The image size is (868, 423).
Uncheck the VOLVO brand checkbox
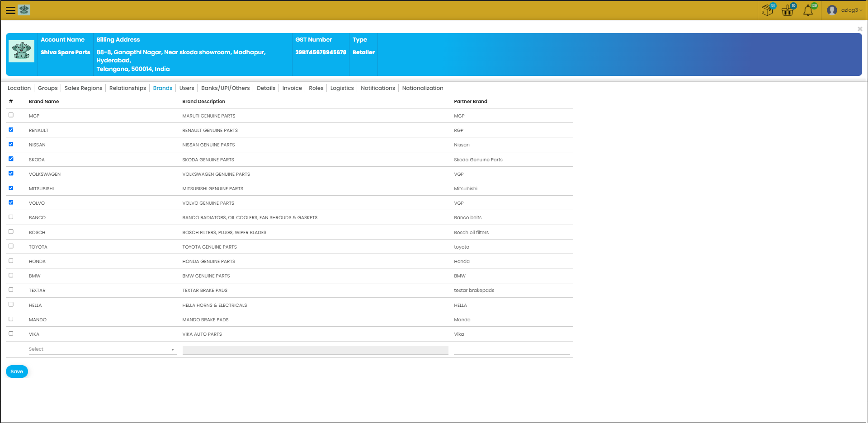pos(11,202)
